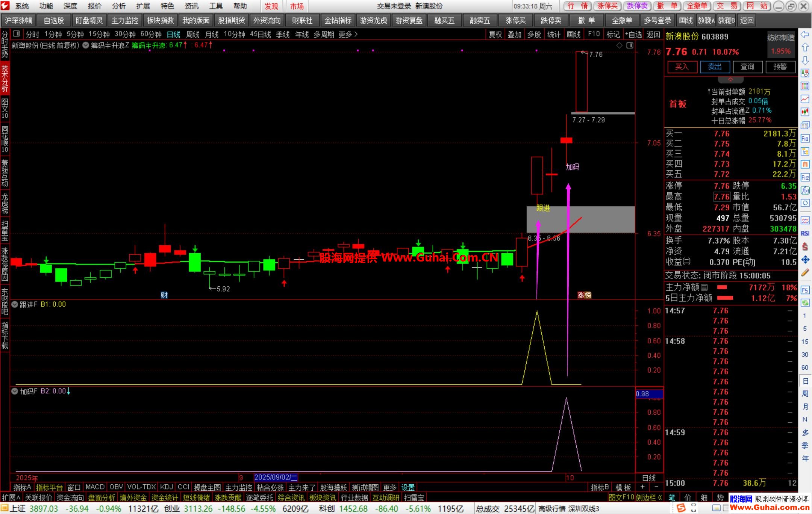The height and width of the screenshot is (514, 812).
Task: Toggle the 主力净额 list icon
Action: (x=704, y=287)
